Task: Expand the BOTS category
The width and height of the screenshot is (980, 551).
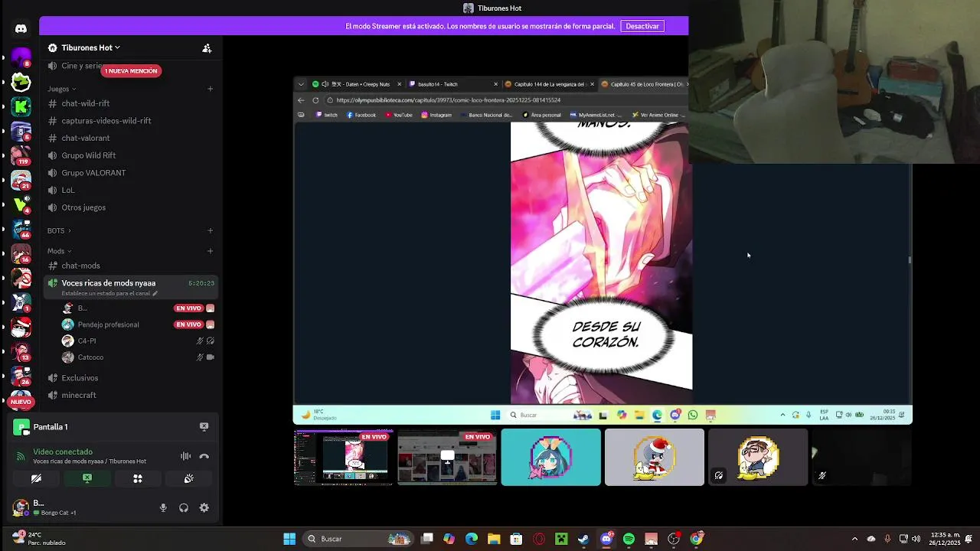Action: (59, 230)
